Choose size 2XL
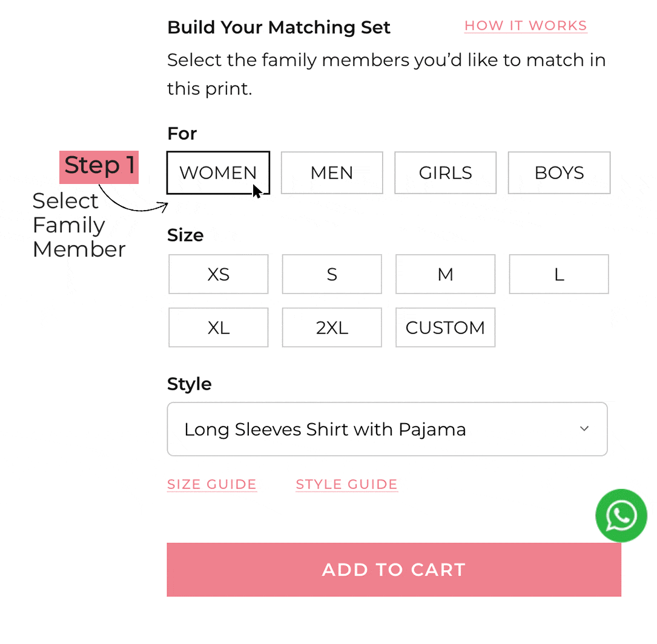 click(332, 327)
